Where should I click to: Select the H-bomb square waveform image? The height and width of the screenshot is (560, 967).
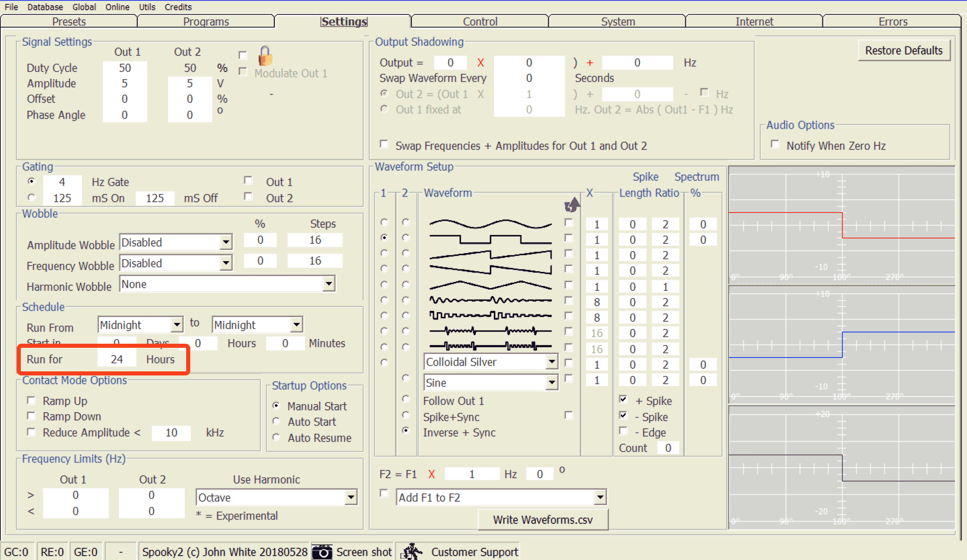pos(491,346)
